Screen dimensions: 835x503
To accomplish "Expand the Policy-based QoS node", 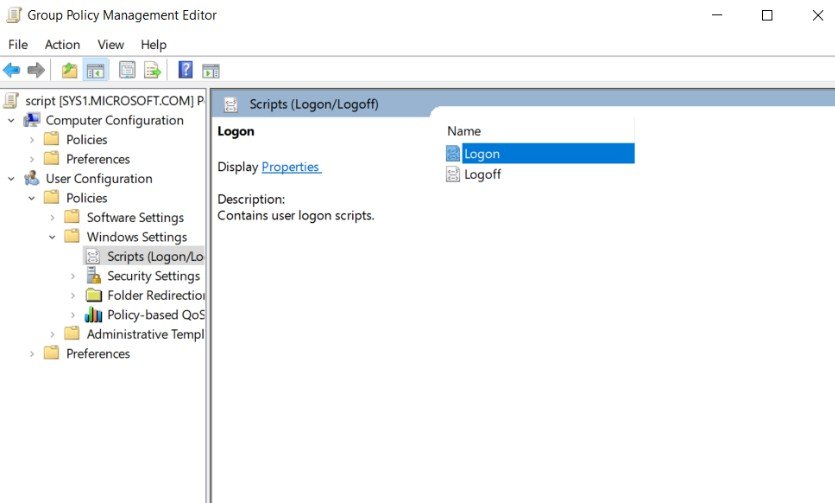I will click(73, 315).
